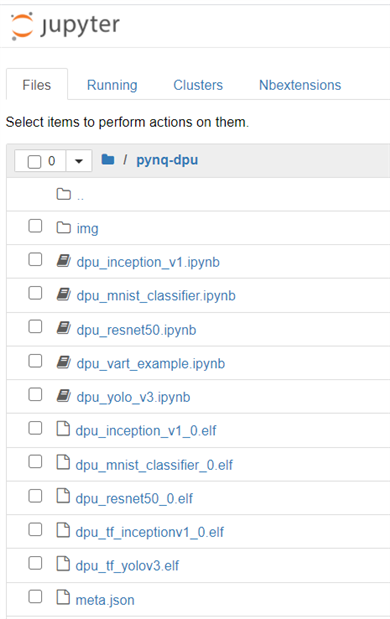Image resolution: width=390 pixels, height=619 pixels.
Task: Toggle the select-all checkbox in header
Action: click(x=34, y=161)
